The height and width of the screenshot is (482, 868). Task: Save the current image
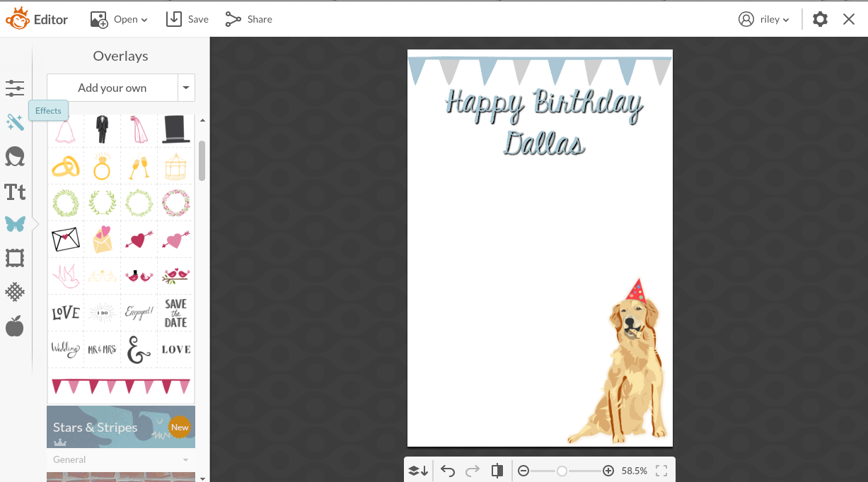[187, 19]
